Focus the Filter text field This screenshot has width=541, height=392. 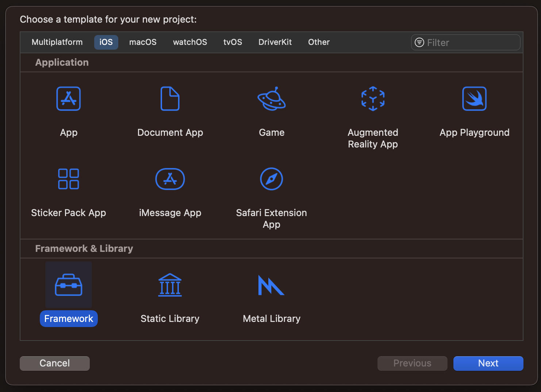click(x=465, y=42)
